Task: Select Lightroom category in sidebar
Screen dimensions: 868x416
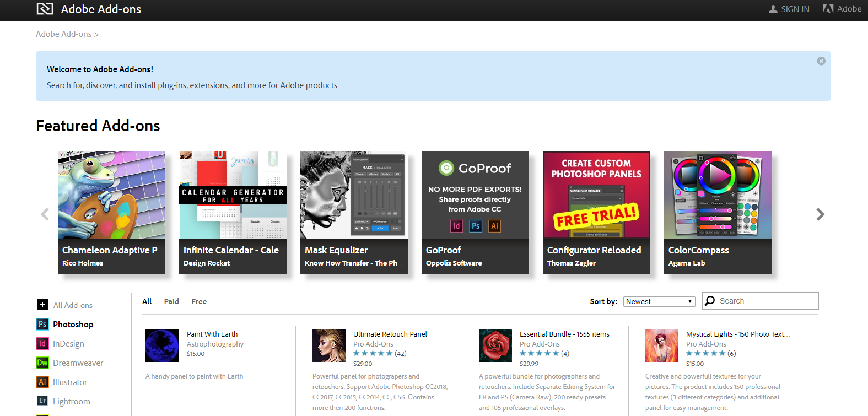Action: (x=71, y=402)
